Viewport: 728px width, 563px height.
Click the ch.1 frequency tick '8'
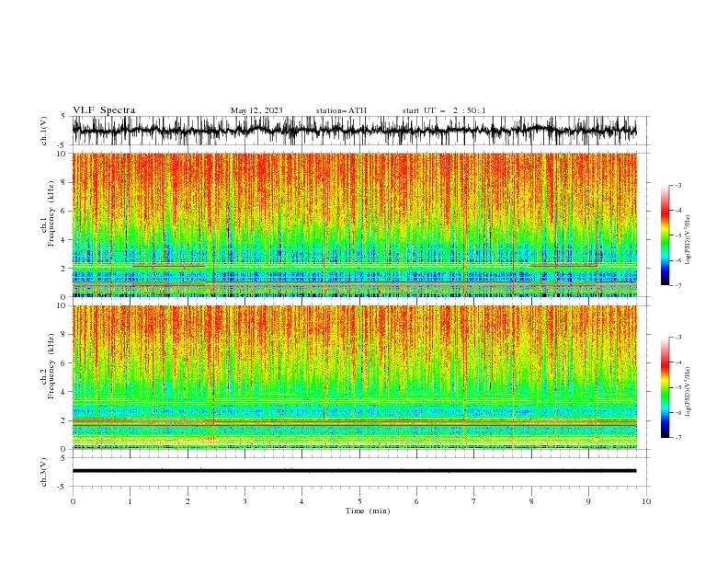(64, 182)
